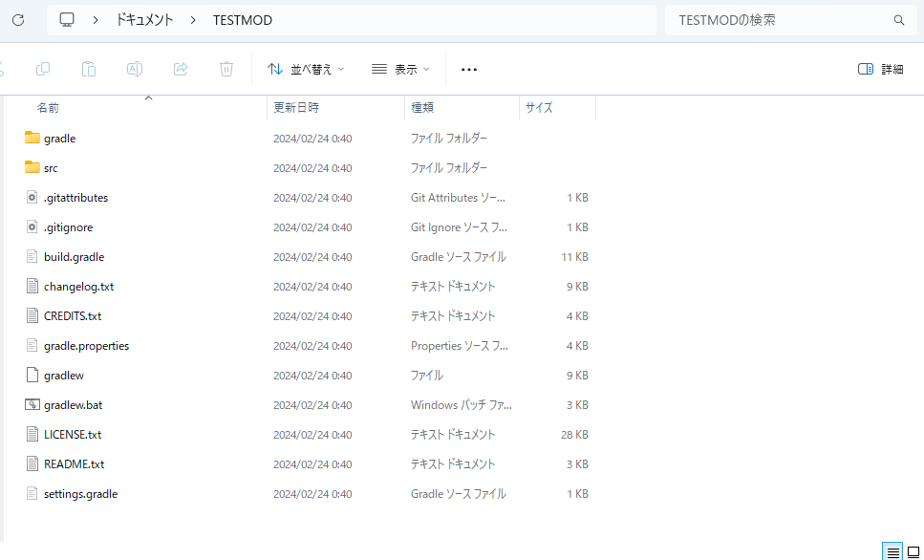Click the changelog.txt document icon
This screenshot has width=924, height=560.
coord(32,286)
